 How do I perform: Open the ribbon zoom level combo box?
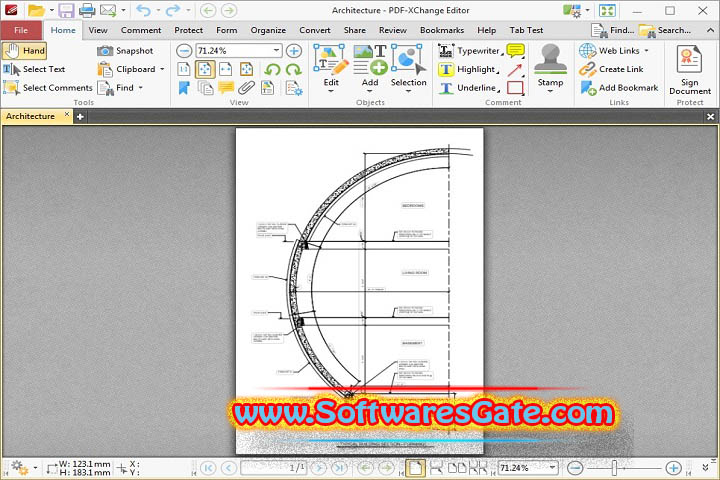[239, 51]
